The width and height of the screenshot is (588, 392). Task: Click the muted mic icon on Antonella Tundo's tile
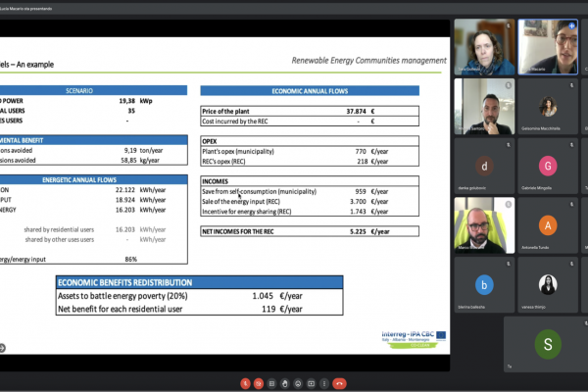tap(571, 205)
